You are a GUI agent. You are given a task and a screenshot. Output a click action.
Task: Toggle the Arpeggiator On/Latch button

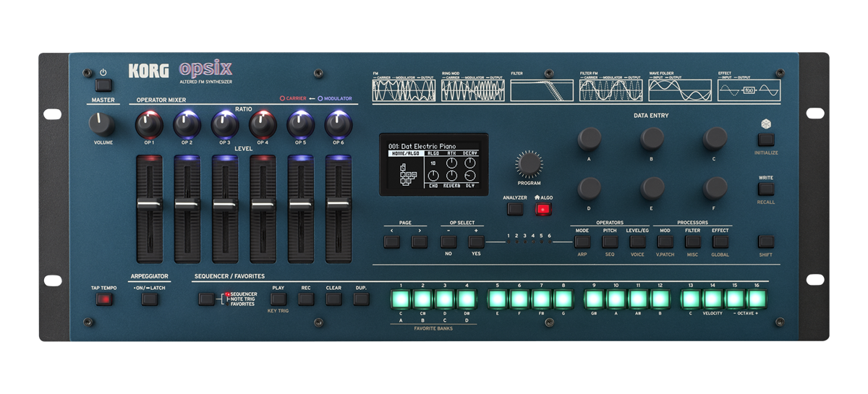(x=150, y=299)
